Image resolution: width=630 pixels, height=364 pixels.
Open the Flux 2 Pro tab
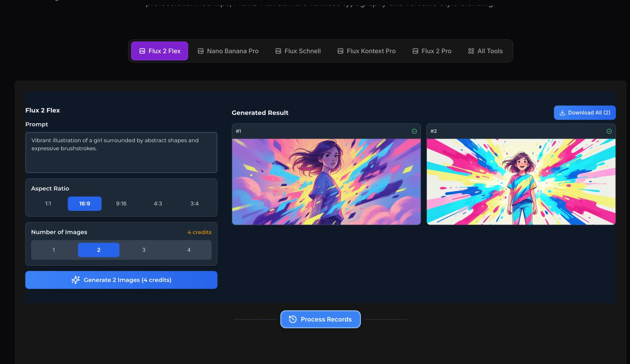432,51
